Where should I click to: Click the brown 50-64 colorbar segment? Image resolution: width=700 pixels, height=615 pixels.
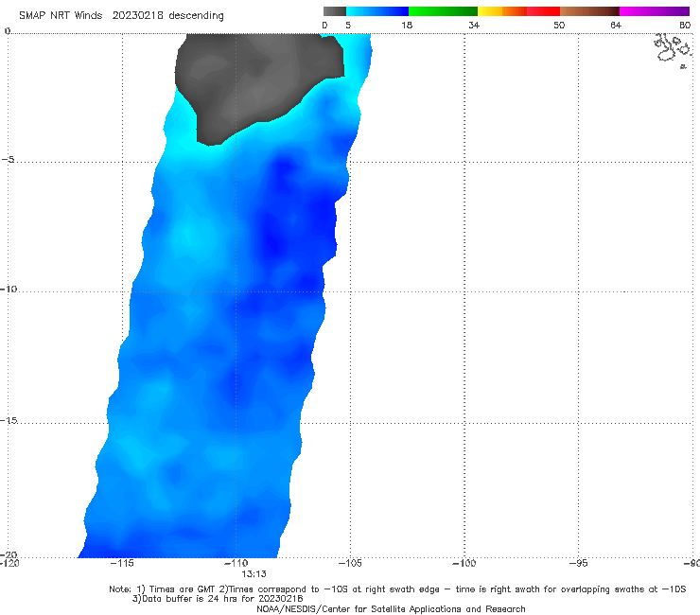[x=589, y=11]
